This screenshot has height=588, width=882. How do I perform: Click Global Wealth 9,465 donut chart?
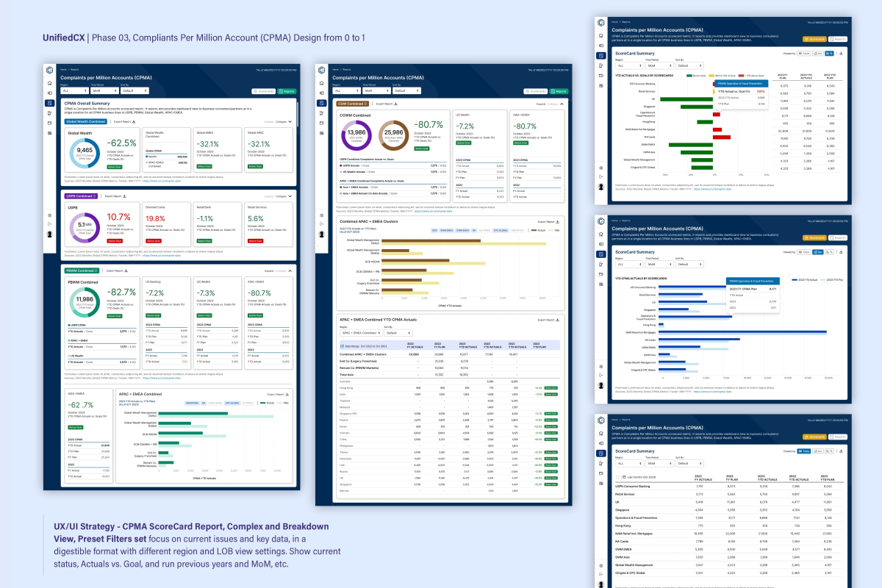point(85,154)
